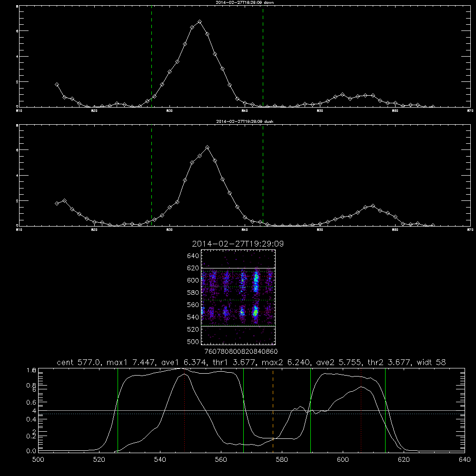Select the 'cent 577.0' value in the title
Viewport: 476px width, 476px height.
(79, 362)
